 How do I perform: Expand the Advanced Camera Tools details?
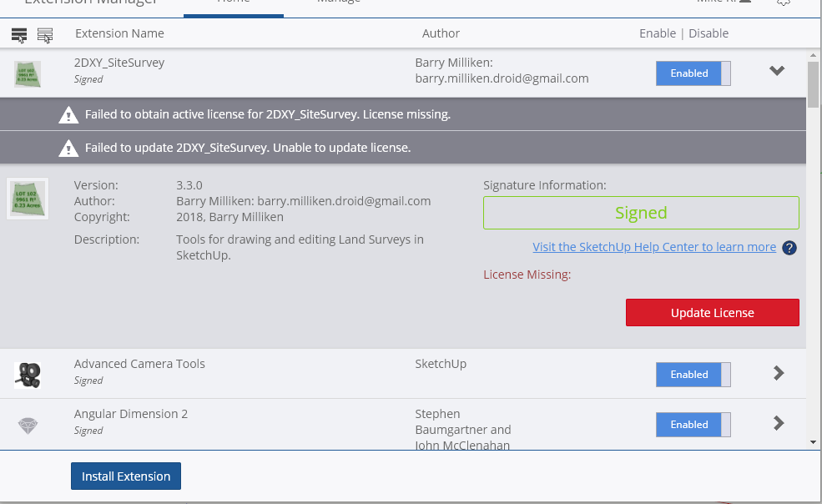point(779,373)
